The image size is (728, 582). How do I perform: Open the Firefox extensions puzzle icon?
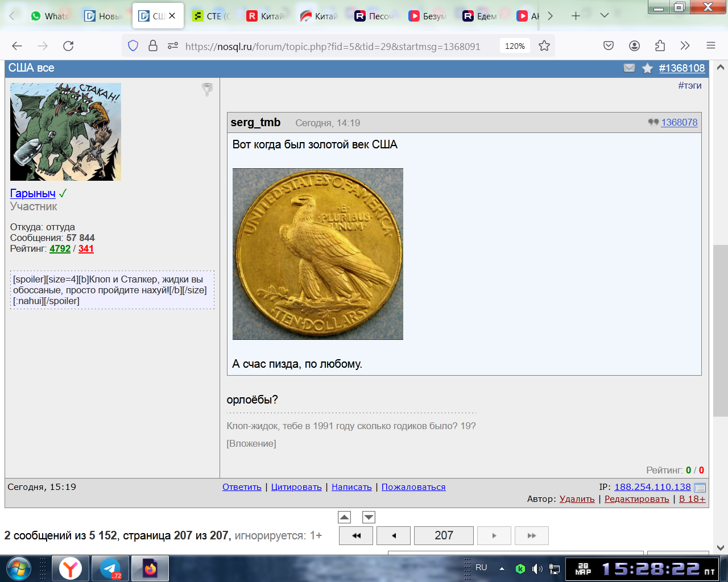(x=660, y=46)
